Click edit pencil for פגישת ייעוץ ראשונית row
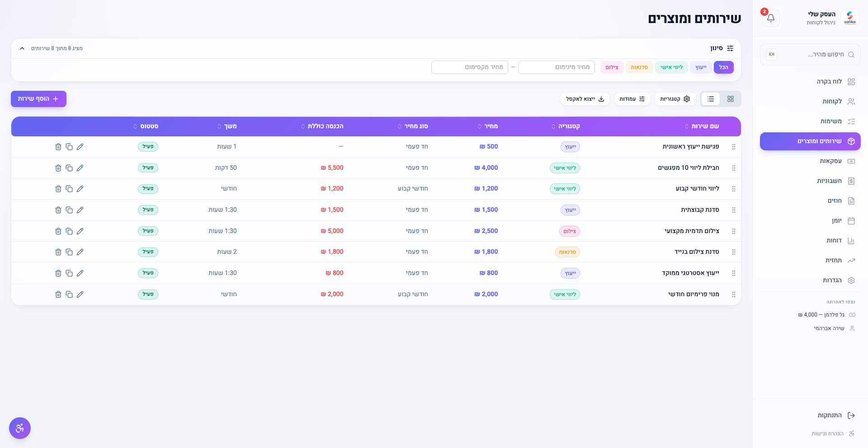Screen dimensions: 868x448 click(80, 147)
